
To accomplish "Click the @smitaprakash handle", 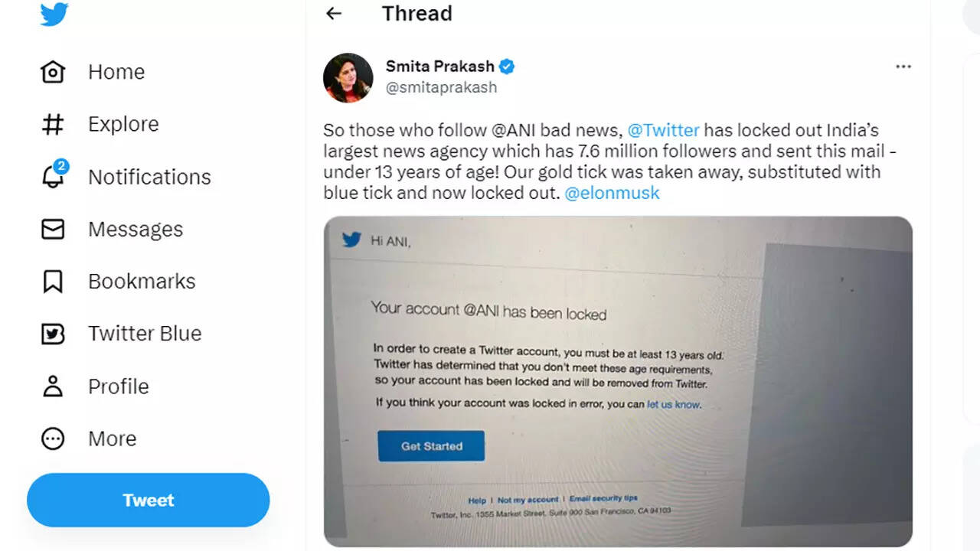I will pos(441,87).
